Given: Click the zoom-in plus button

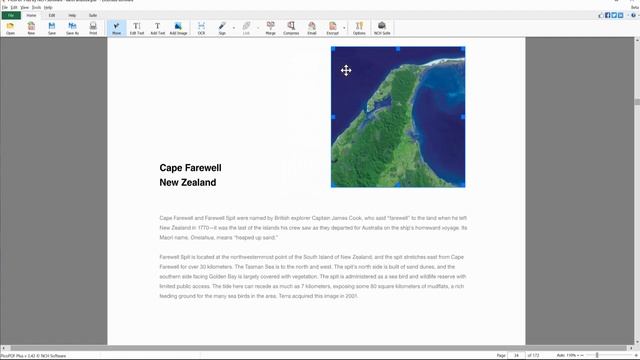Looking at the screenshot, I should (637, 356).
